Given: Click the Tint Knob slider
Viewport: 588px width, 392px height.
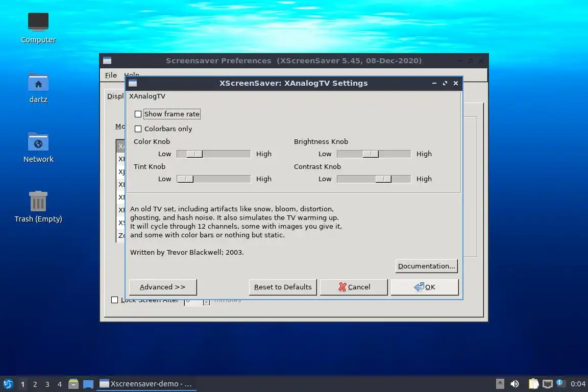Looking at the screenshot, I should 213,179.
